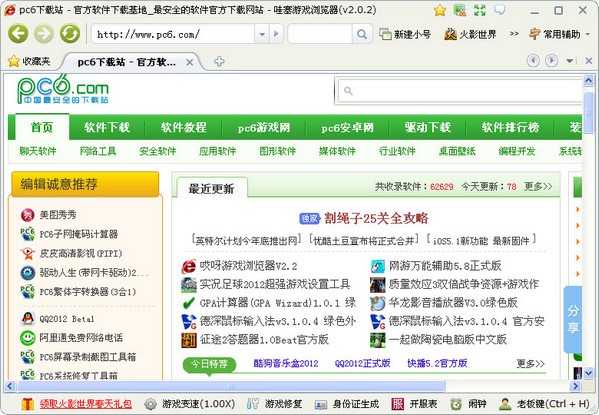The height and width of the screenshot is (415, 599).
Task: Open the 软件教程 navigation tab
Action: 183,127
